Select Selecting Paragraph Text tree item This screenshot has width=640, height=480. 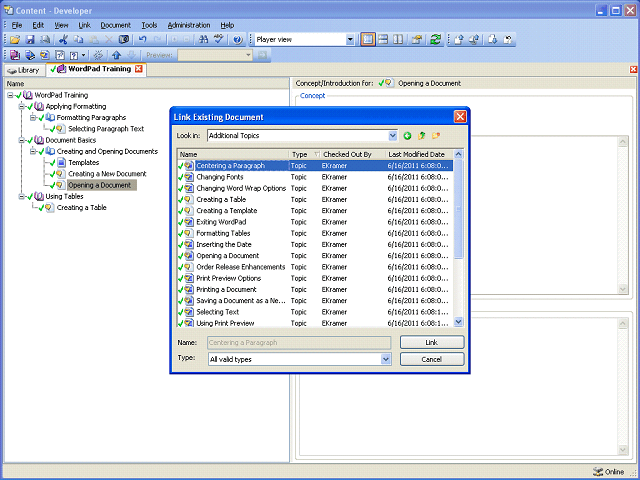click(106, 129)
